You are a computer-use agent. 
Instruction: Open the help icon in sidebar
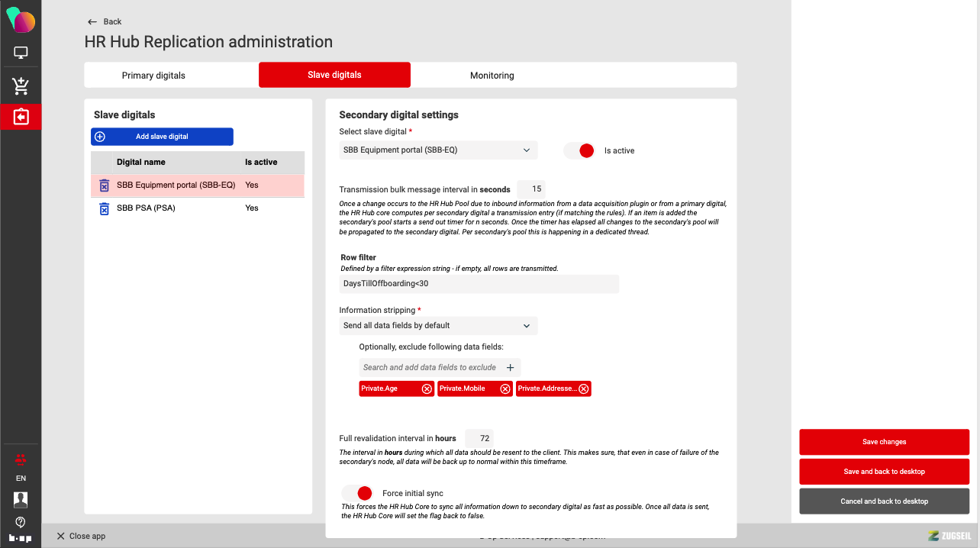click(x=21, y=522)
